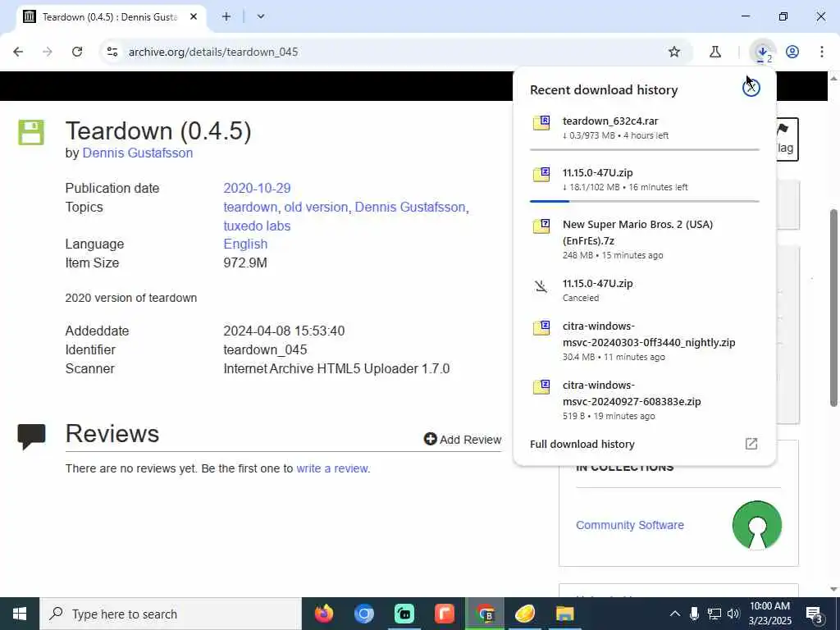
Task: Click the teardown_632c4.rar file icon
Action: (x=541, y=123)
